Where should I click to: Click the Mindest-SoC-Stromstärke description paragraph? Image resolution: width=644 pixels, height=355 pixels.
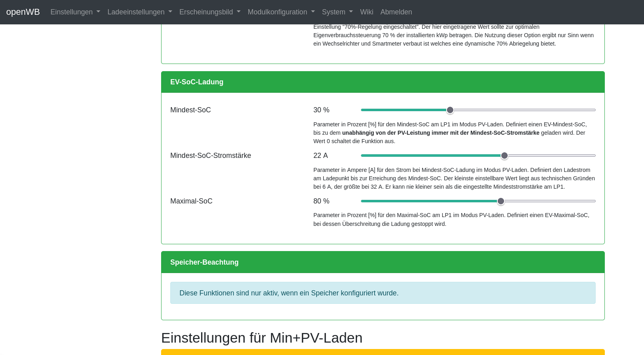[x=455, y=178]
